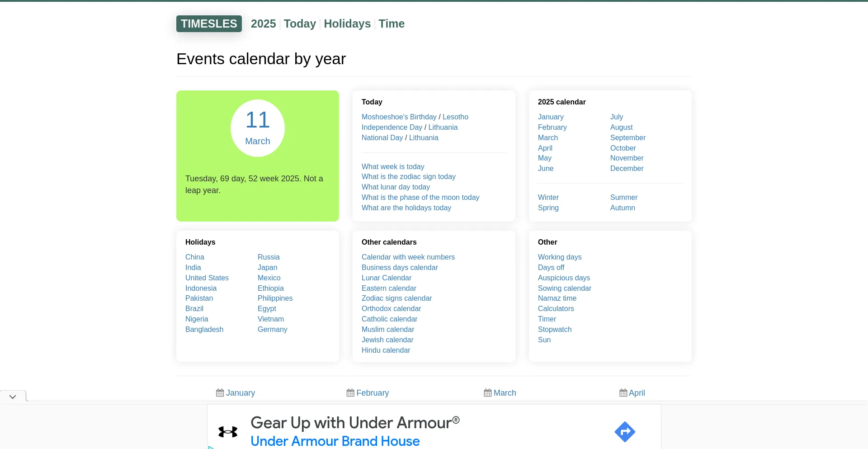Open the Today menu item
The height and width of the screenshot is (449, 868).
tap(300, 24)
